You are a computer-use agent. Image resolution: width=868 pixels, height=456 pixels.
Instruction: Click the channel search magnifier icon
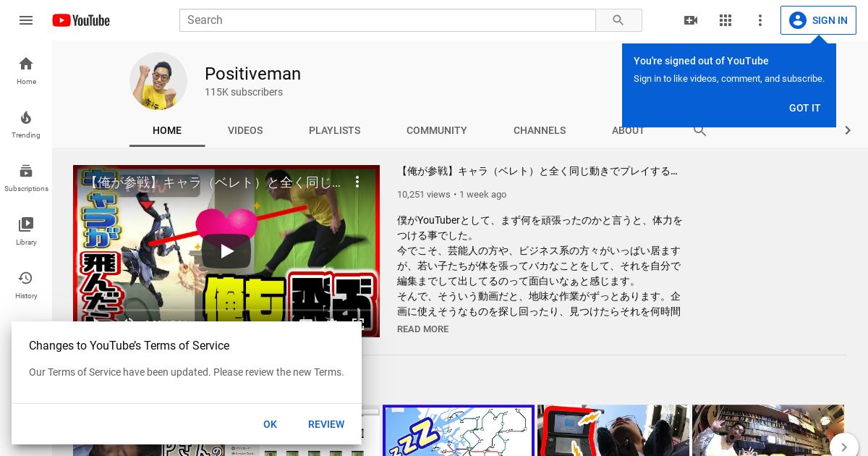(x=699, y=131)
